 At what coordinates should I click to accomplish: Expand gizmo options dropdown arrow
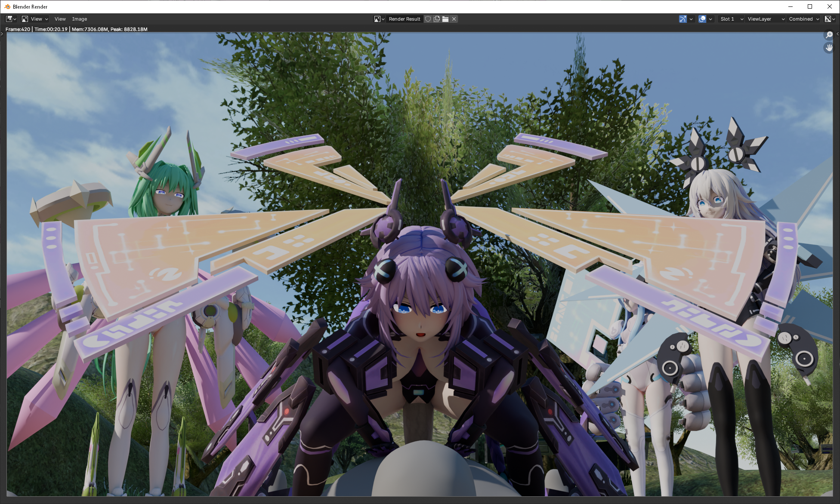691,19
